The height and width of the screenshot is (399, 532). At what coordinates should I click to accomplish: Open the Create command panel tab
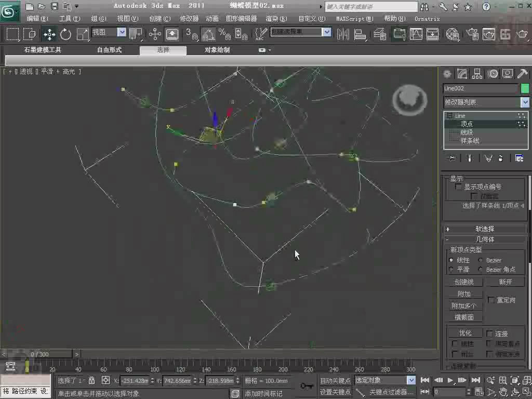pyautogui.click(x=447, y=74)
